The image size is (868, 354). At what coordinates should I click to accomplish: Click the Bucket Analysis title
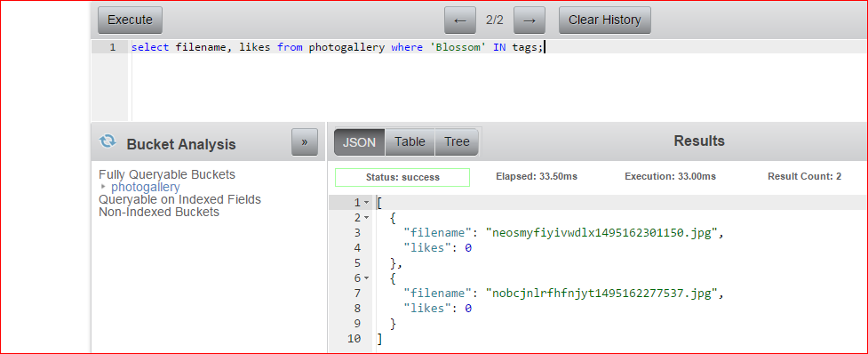[181, 145]
